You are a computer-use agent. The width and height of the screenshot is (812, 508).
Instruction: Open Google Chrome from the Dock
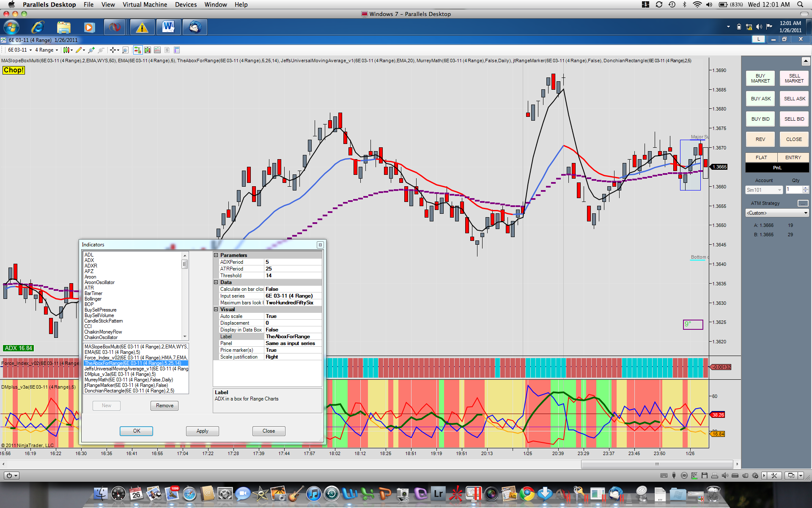527,494
